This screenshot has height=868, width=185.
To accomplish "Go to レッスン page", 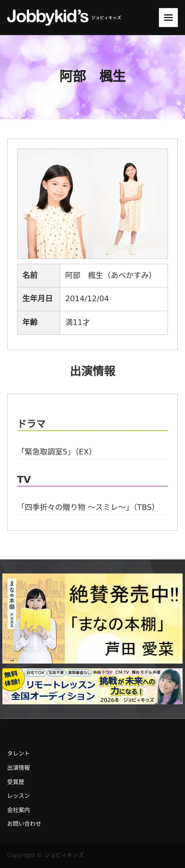I will tap(18, 795).
